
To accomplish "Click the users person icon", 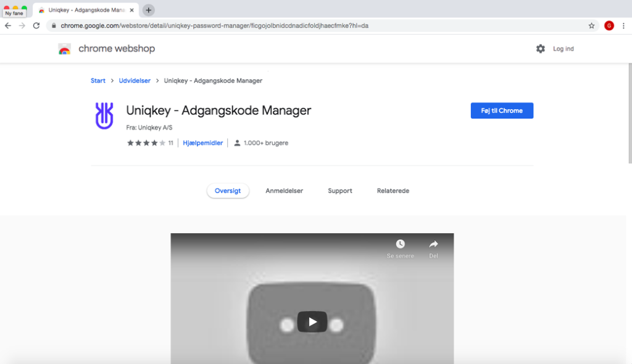I will (237, 143).
